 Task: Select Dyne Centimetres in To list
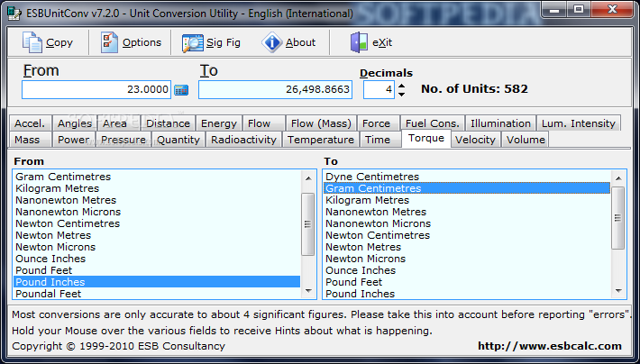point(467,177)
